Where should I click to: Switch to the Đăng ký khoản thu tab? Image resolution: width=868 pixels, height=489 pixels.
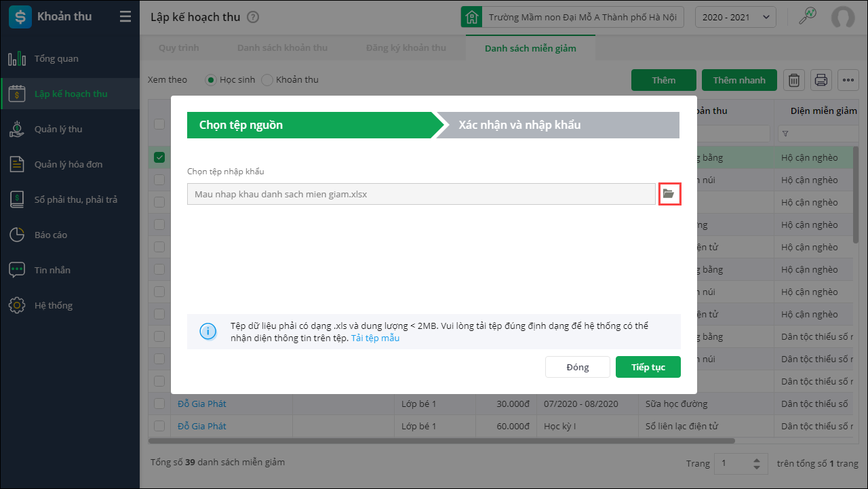pos(406,48)
